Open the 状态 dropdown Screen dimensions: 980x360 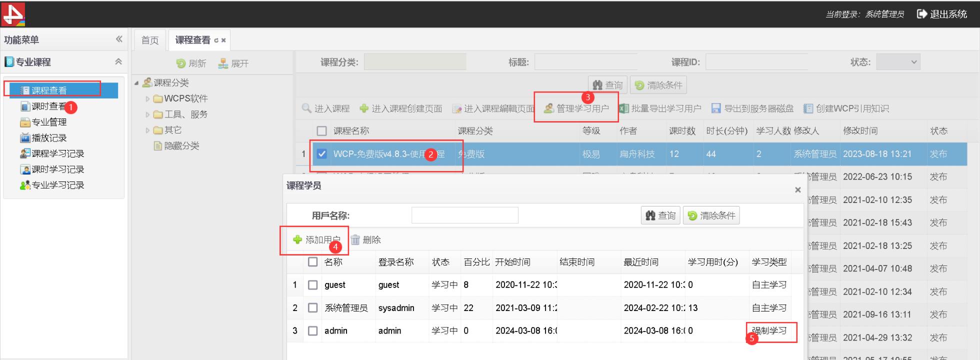click(898, 62)
